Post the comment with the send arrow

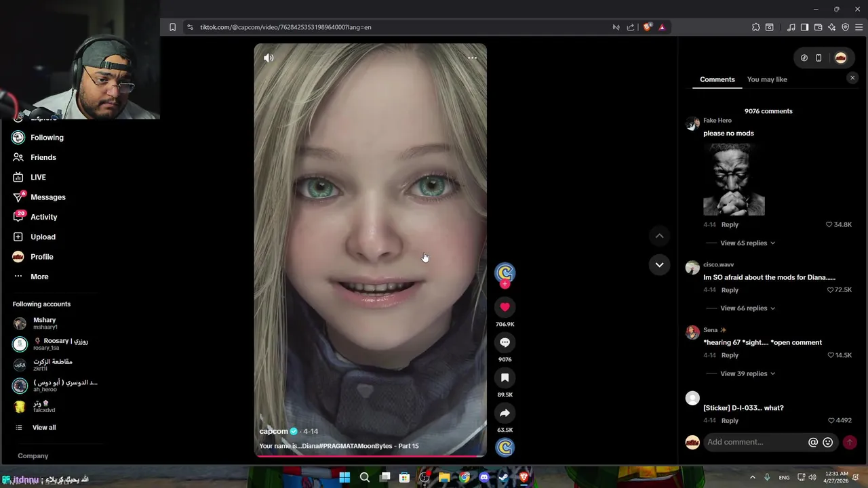click(850, 443)
